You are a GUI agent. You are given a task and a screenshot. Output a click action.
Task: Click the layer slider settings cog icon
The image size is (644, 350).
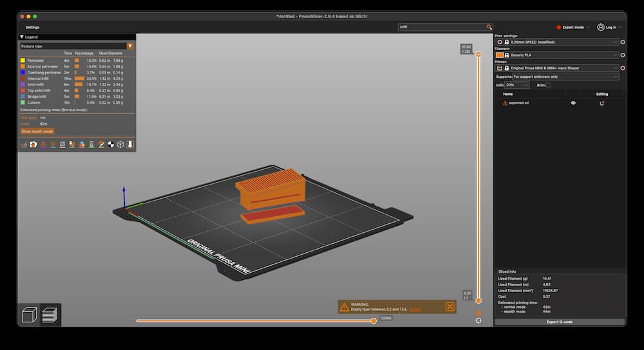pos(478,320)
